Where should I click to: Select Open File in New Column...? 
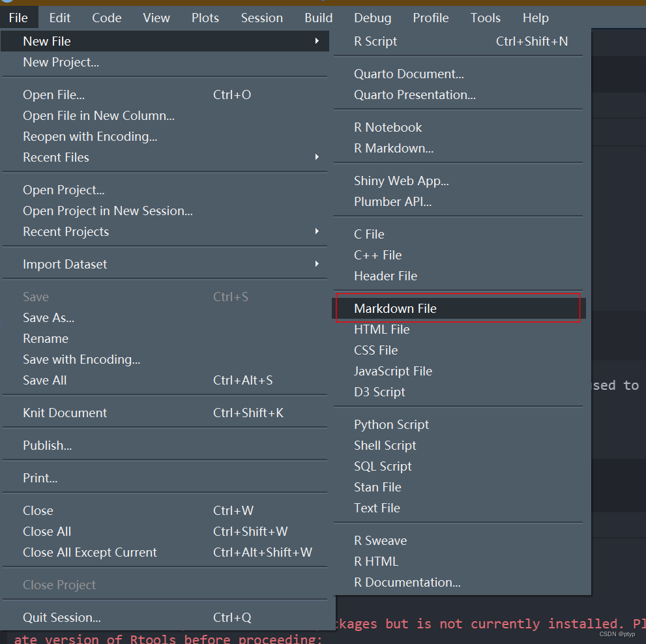[165, 115]
